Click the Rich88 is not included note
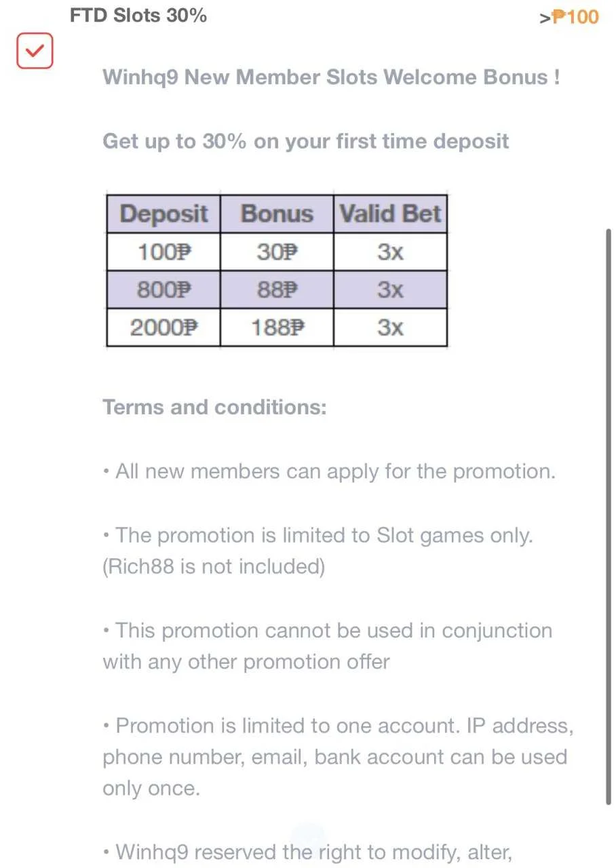616x868 pixels. click(x=214, y=567)
